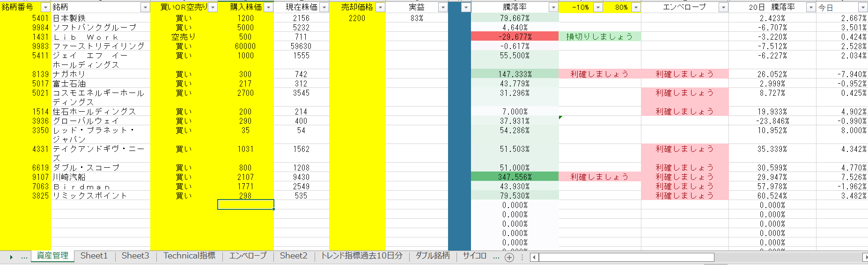Click the red -29.677% cell
Screen dimensions: 868x265
(x=515, y=36)
